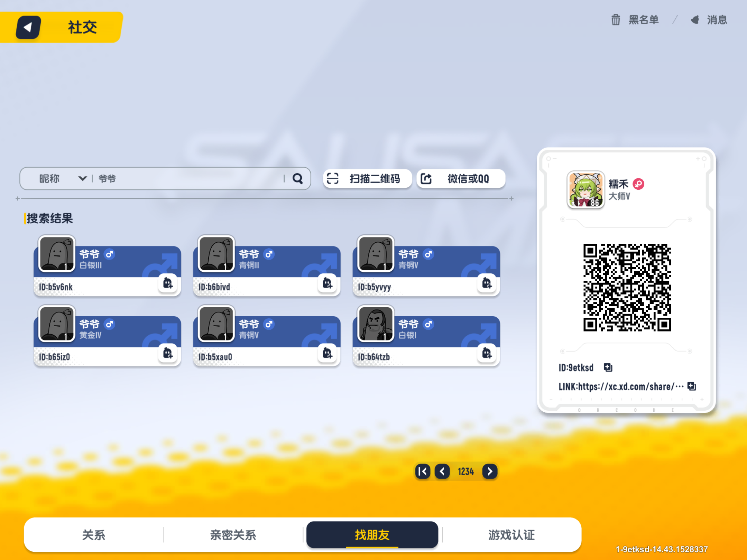Share via 微信或QQ button
Viewport: 747px width, 560px height.
point(461,179)
